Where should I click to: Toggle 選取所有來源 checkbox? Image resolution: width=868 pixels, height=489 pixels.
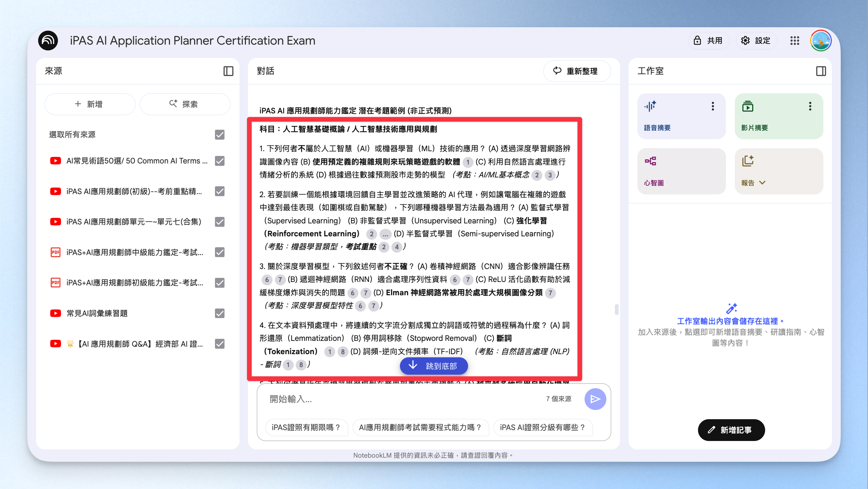[x=220, y=135]
